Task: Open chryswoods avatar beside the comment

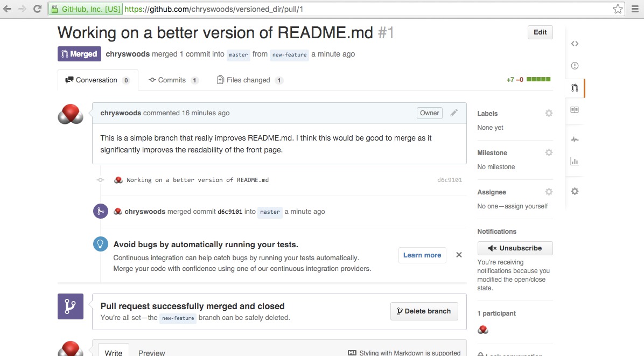Action: click(70, 115)
